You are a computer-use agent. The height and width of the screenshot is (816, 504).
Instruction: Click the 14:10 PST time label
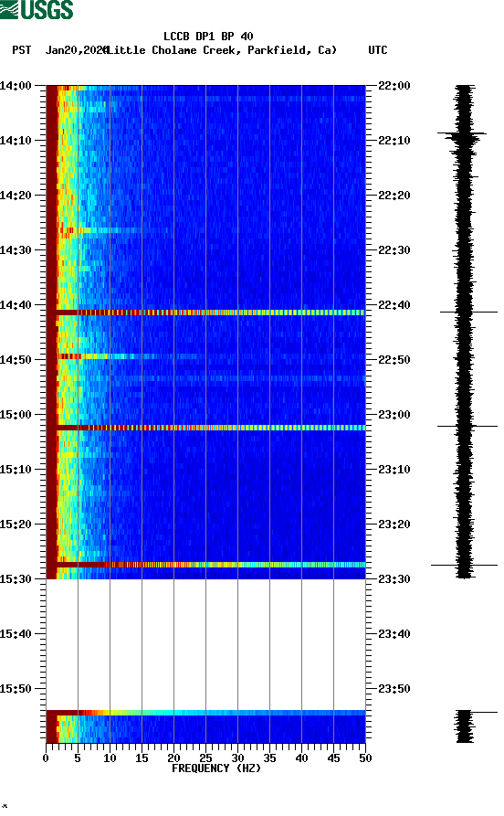(16, 141)
